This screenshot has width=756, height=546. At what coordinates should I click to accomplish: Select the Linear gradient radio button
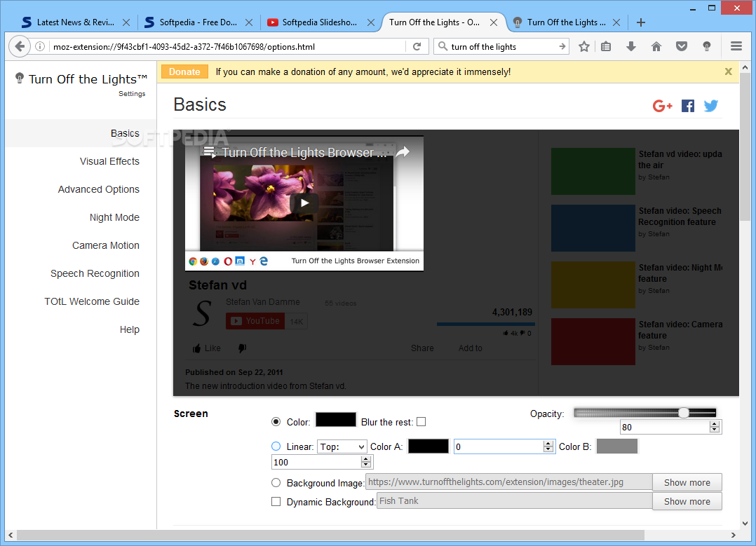pos(276,446)
